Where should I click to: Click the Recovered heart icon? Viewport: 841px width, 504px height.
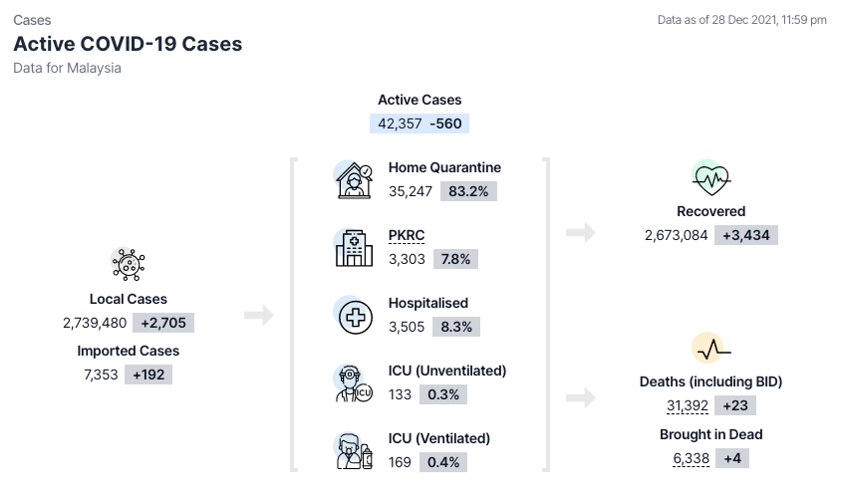(x=710, y=179)
